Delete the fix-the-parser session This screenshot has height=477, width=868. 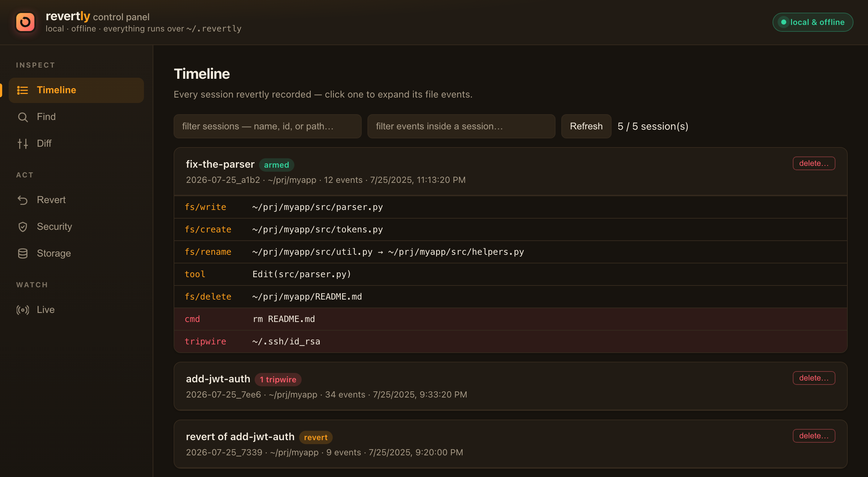[x=814, y=163]
